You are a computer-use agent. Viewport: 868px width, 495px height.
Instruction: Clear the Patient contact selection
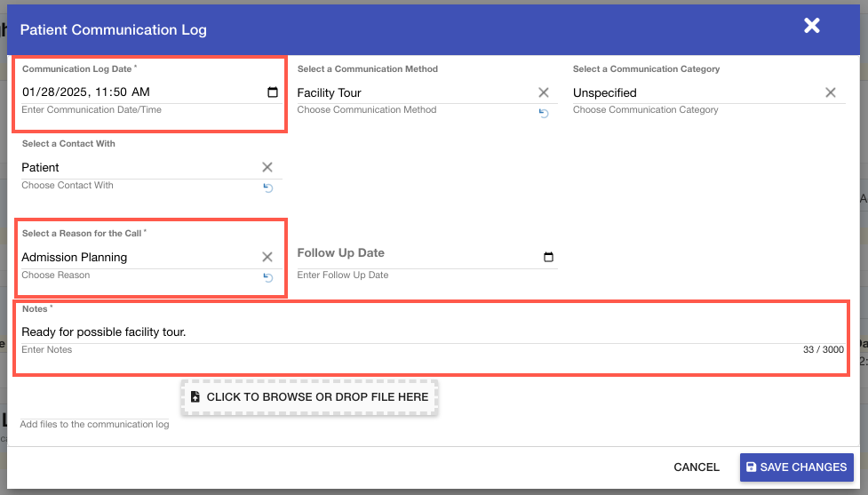[x=267, y=167]
